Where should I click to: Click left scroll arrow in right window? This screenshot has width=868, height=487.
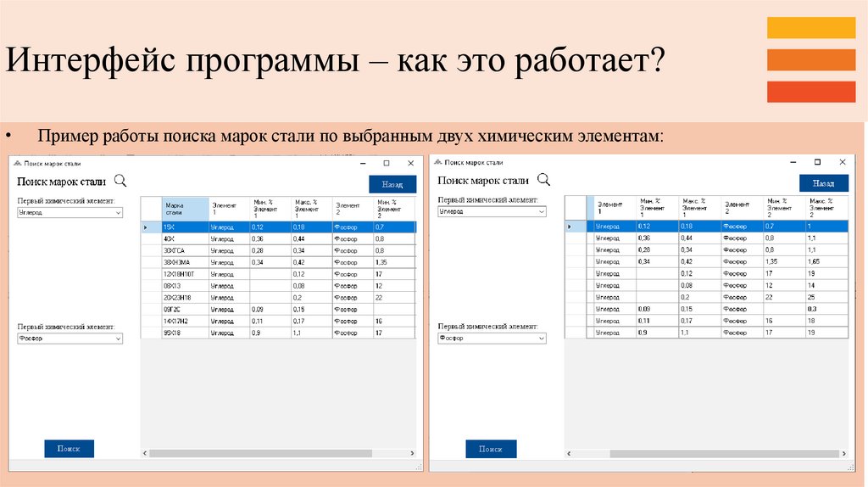coord(569,453)
